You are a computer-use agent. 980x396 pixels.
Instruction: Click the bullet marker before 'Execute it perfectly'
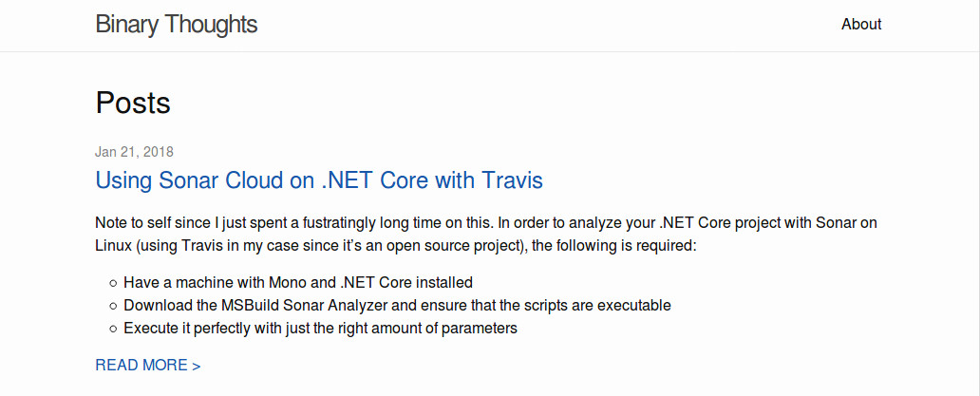click(x=114, y=329)
